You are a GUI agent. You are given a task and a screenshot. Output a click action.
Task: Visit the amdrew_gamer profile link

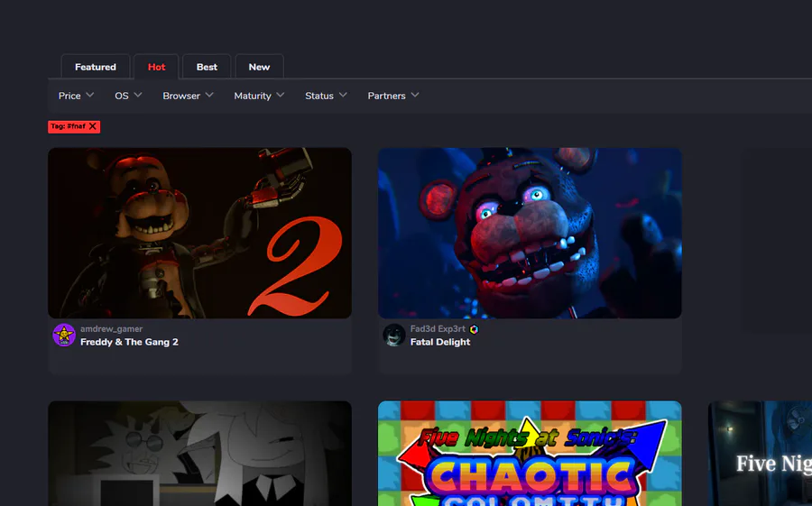(111, 329)
